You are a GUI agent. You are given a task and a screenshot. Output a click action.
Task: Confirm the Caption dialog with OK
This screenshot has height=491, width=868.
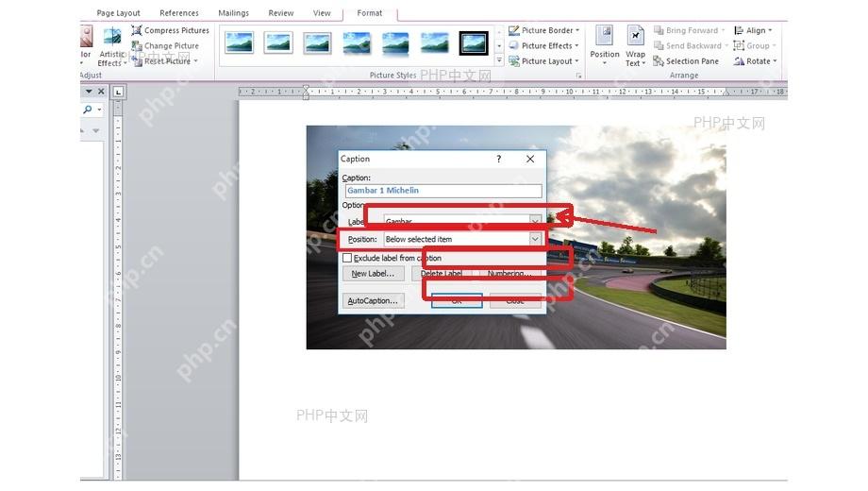(457, 301)
